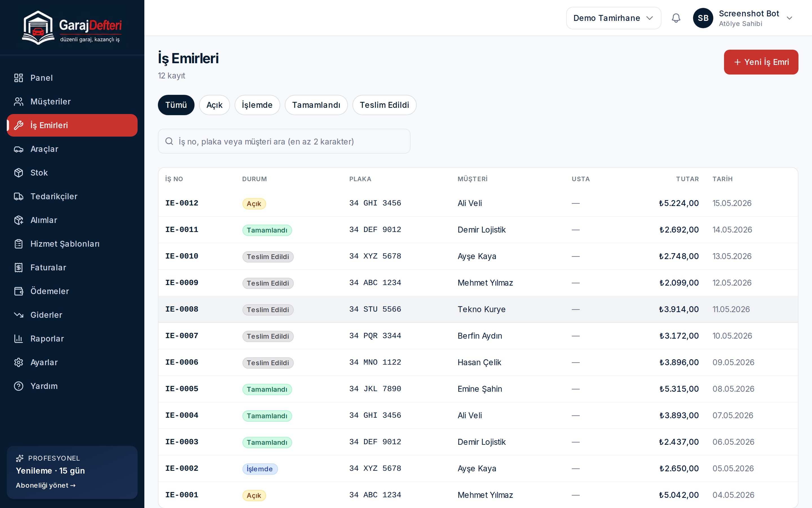The height and width of the screenshot is (508, 812).
Task: Open notifications bell
Action: click(x=676, y=18)
